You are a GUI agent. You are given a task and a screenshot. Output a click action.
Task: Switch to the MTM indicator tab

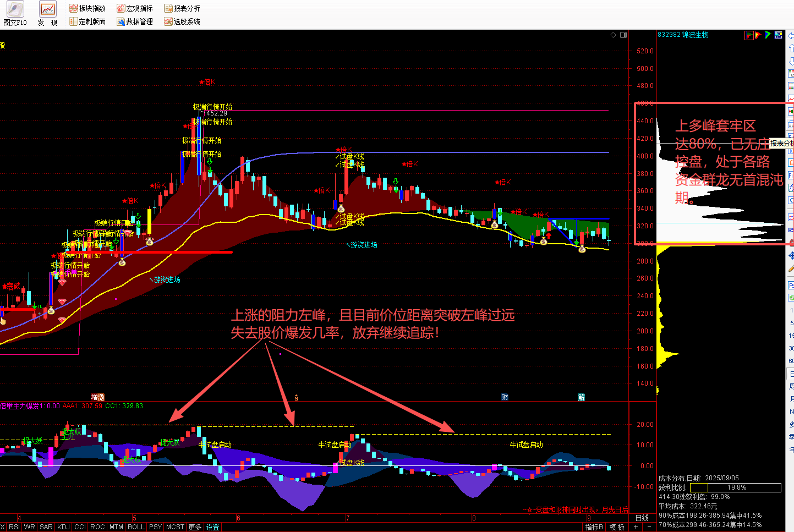point(116,527)
